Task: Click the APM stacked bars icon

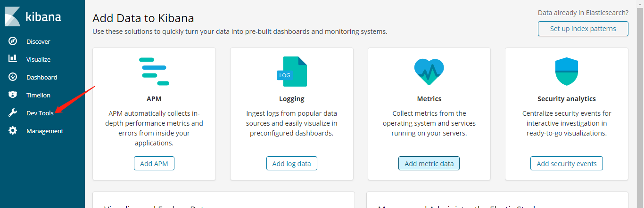Action: coord(154,71)
